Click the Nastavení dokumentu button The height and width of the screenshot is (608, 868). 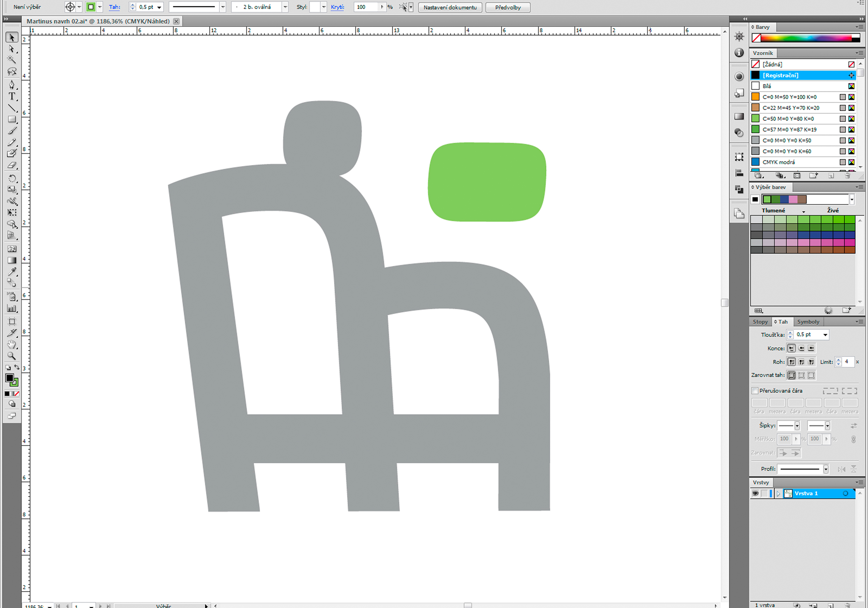pyautogui.click(x=450, y=7)
